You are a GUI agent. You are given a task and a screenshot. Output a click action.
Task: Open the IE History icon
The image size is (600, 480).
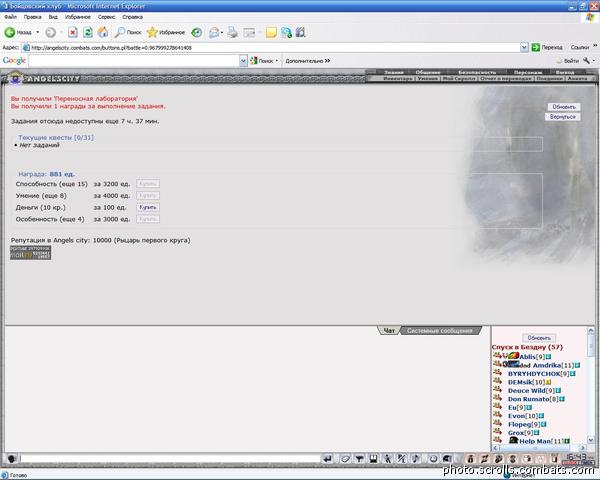(x=197, y=33)
